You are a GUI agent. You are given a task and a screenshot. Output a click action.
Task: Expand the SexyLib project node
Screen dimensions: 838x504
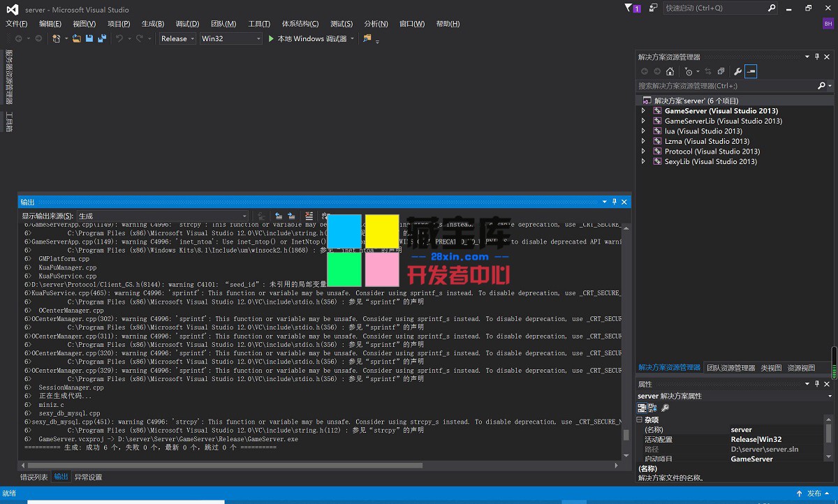tap(644, 161)
